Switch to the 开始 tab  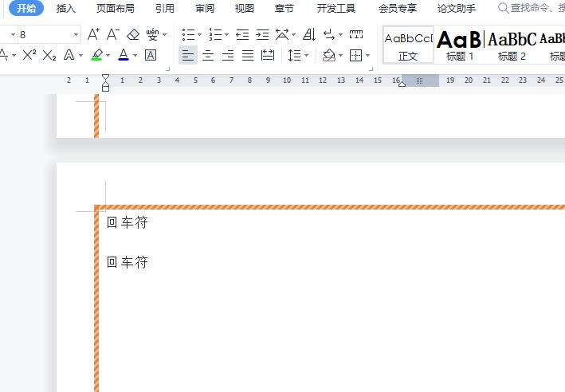tap(26, 8)
